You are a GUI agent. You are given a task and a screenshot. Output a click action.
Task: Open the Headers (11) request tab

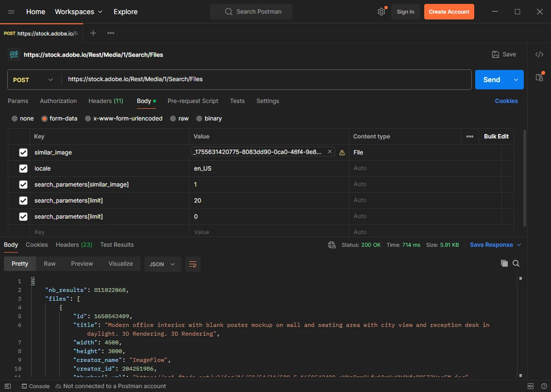pos(106,101)
